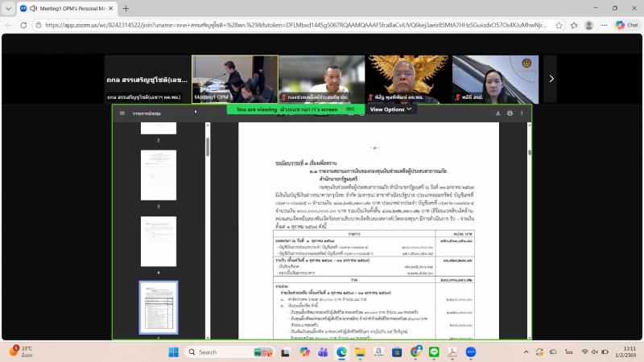Open Microsoft Teams from the taskbar

coord(323,352)
